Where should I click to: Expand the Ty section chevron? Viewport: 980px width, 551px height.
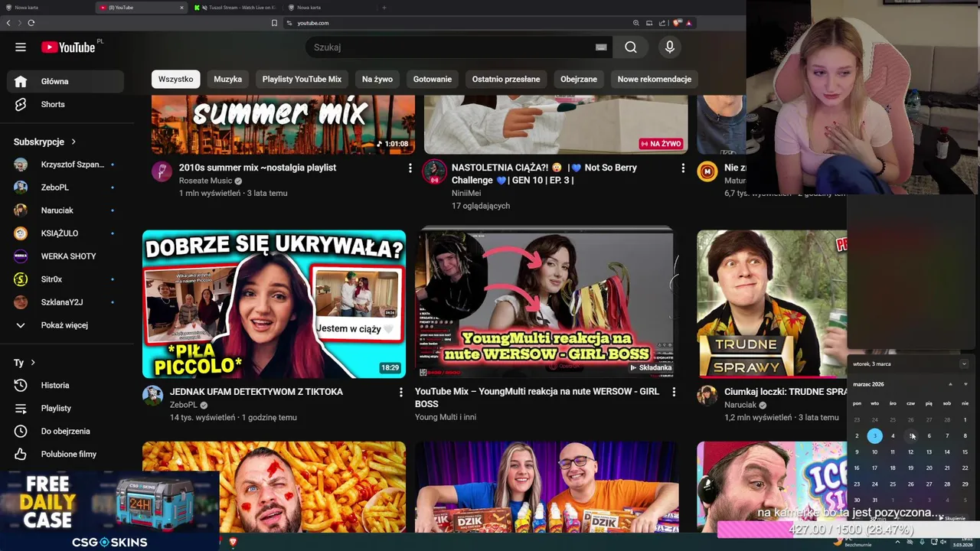click(x=33, y=363)
